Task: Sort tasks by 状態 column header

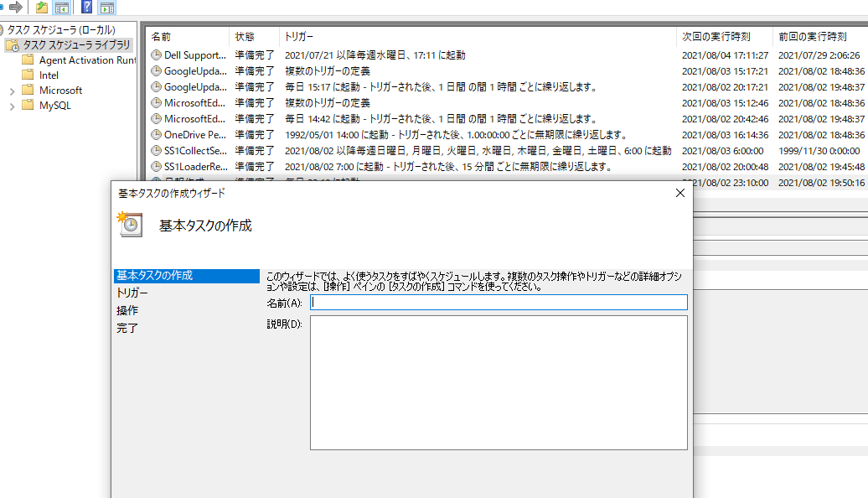Action: (x=244, y=37)
